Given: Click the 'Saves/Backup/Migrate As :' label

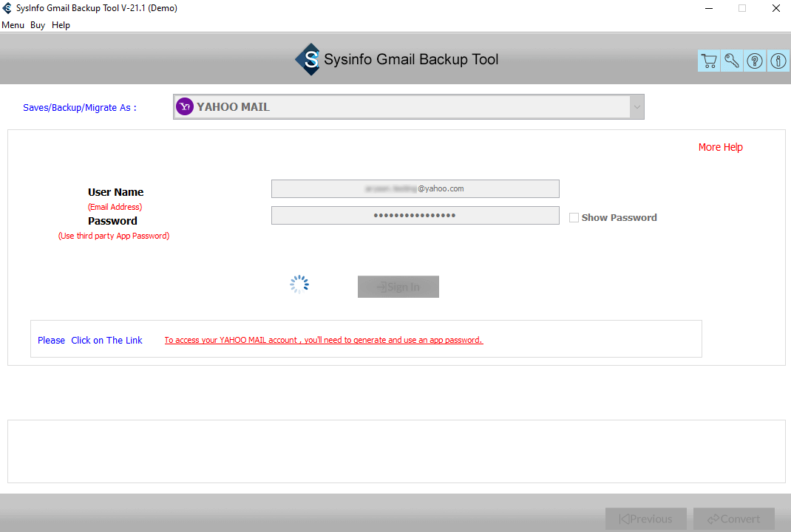Looking at the screenshot, I should click(x=80, y=107).
